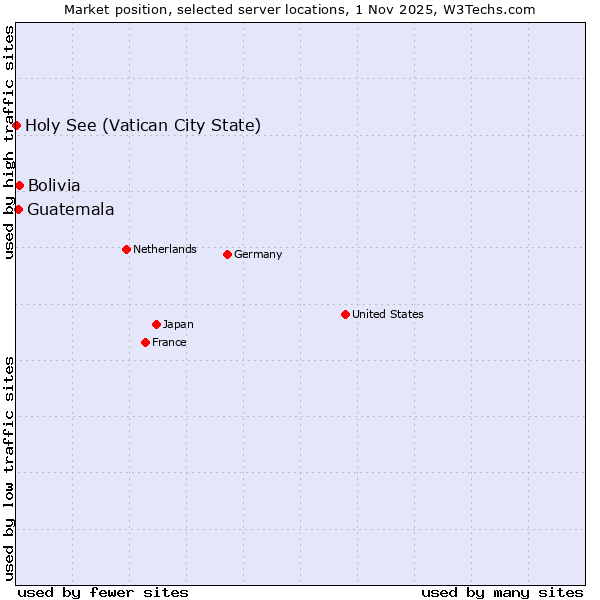Select the Guatemala data point marker

coord(18,209)
